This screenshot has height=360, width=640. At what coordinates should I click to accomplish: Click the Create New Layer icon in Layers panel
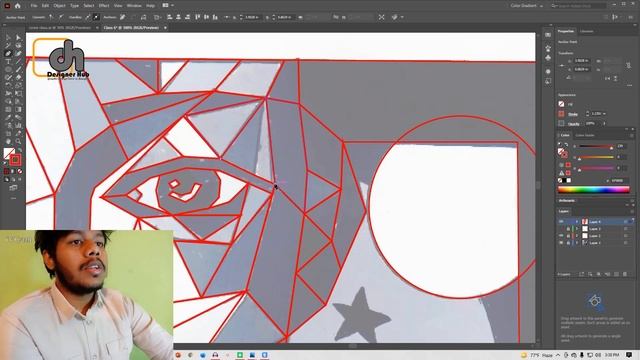(x=617, y=274)
